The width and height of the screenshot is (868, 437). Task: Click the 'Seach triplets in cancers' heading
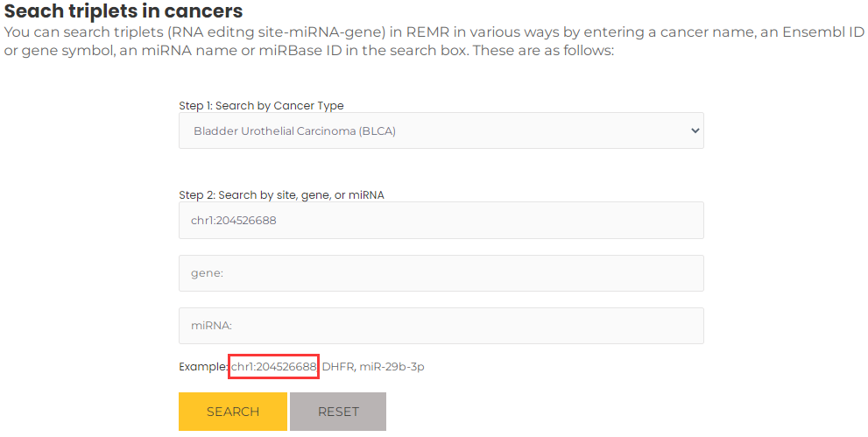pyautogui.click(x=123, y=11)
